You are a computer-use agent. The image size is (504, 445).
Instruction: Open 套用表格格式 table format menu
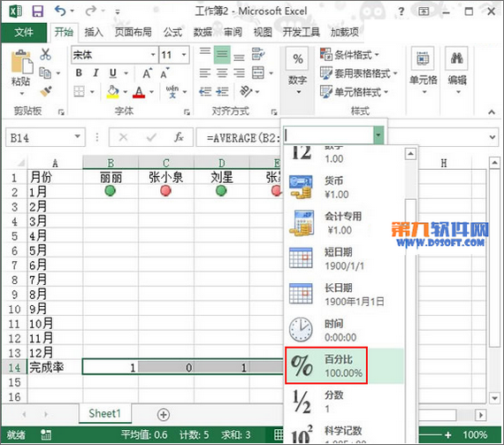[x=359, y=73]
